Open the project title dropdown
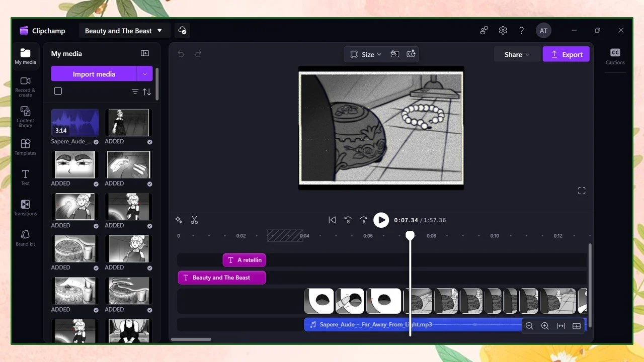 [x=124, y=31]
